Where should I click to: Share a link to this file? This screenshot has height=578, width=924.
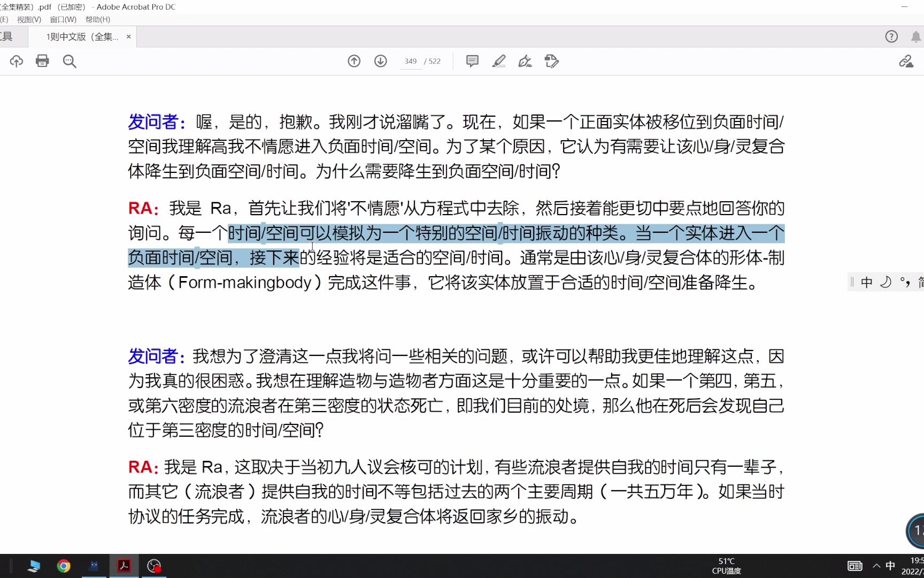point(906,61)
